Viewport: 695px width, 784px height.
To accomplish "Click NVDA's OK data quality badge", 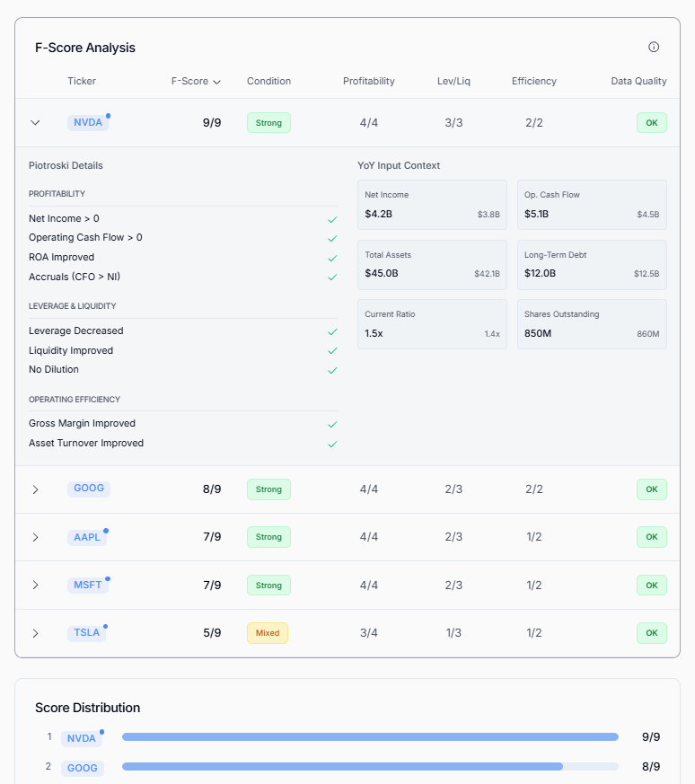I will click(x=652, y=122).
